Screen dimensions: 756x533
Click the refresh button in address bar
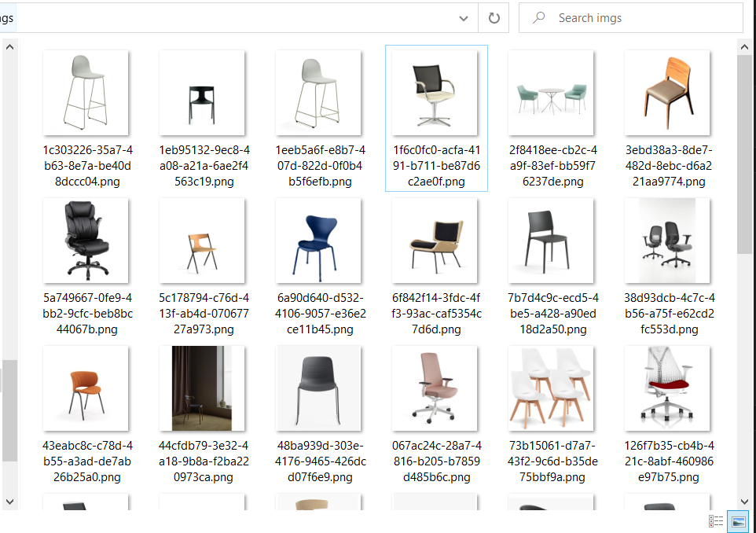point(494,18)
